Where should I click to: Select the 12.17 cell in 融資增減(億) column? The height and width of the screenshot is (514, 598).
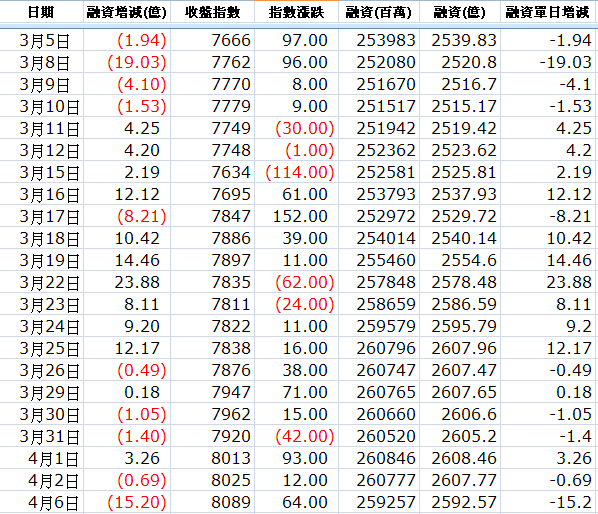pos(127,348)
